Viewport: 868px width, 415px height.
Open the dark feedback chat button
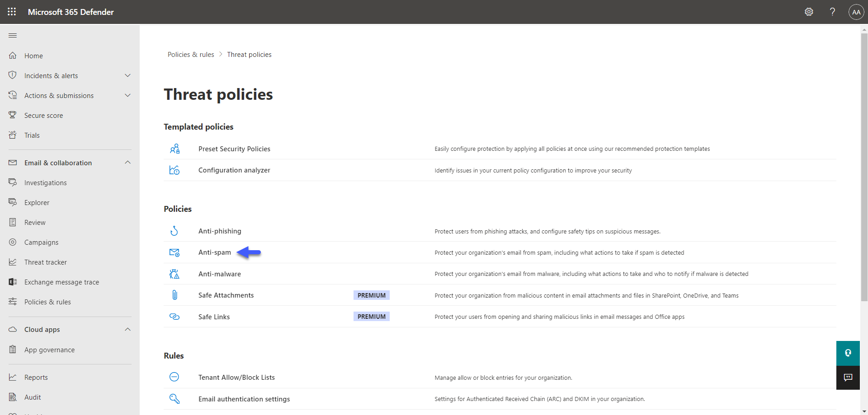click(x=848, y=378)
